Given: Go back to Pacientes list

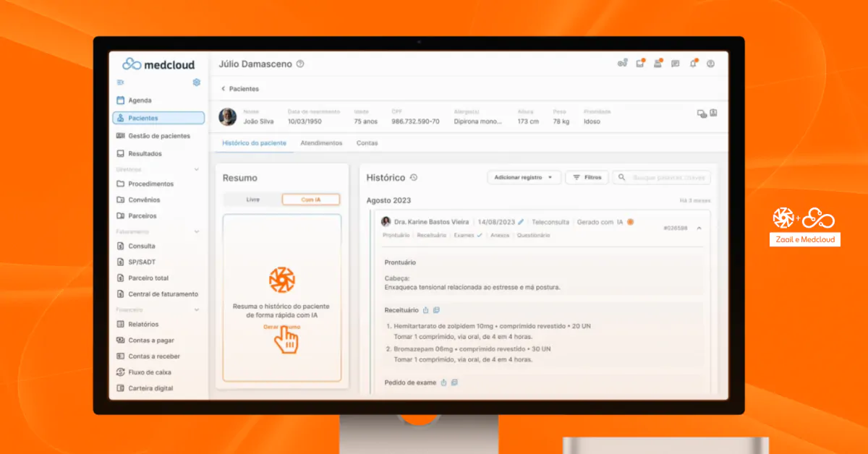Looking at the screenshot, I should point(240,89).
